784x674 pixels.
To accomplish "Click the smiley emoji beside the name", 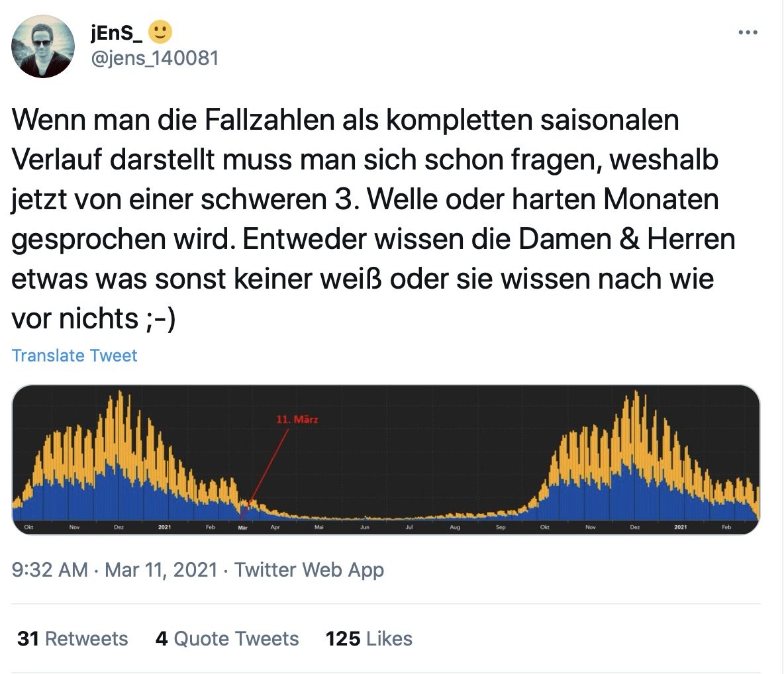I will click(x=160, y=32).
